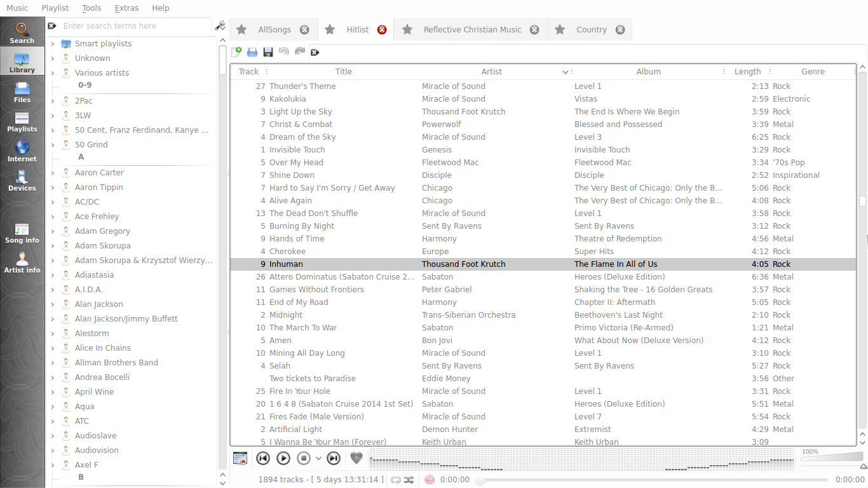Toggle favorite star on Reflective Christian Music
The height and width of the screenshot is (488, 868).
click(407, 30)
